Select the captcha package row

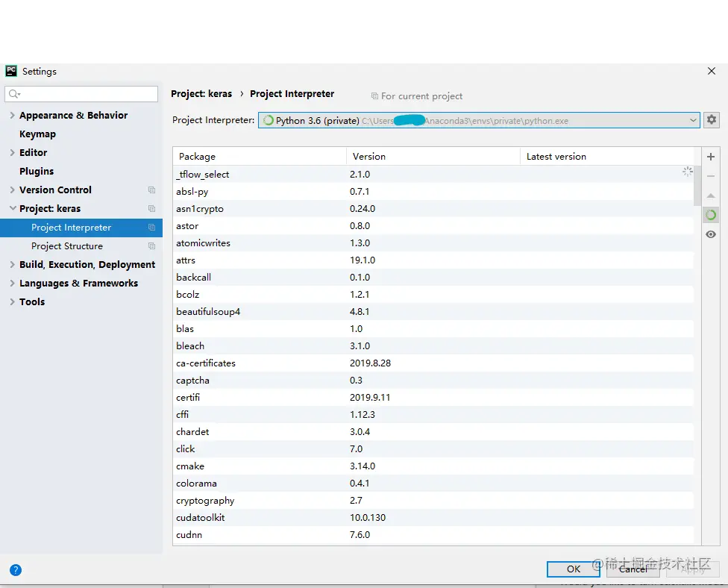pyautogui.click(x=433, y=381)
